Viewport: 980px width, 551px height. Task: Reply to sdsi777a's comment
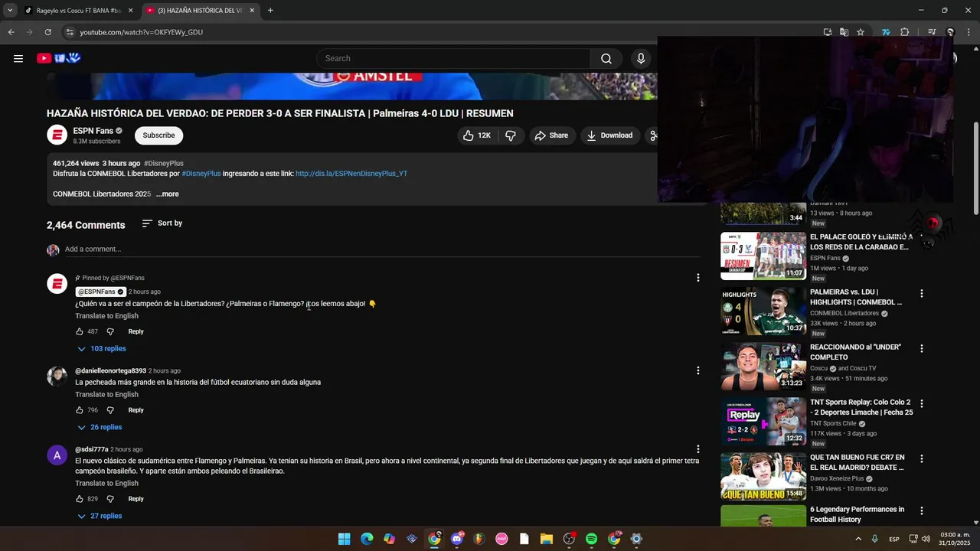[136, 499]
